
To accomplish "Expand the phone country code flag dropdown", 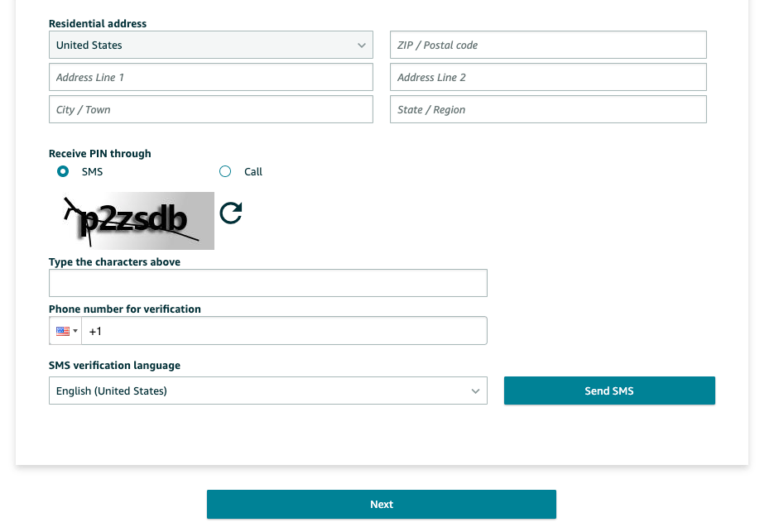I will click(75, 330).
